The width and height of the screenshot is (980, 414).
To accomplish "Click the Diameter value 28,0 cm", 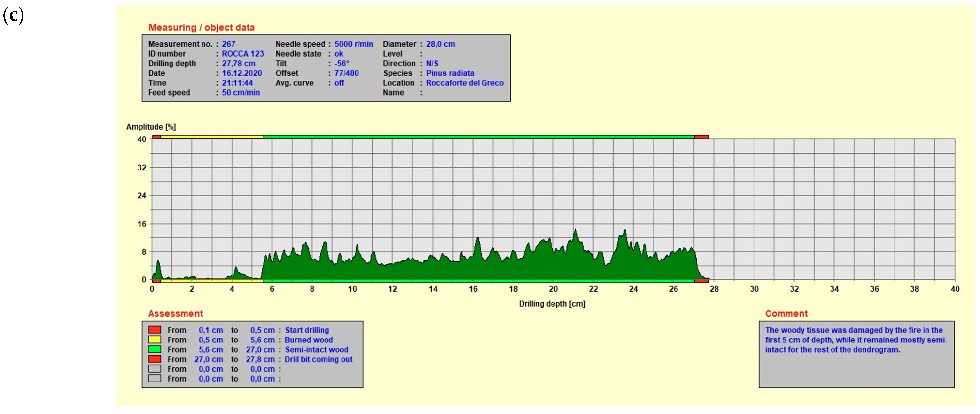I will coord(440,44).
